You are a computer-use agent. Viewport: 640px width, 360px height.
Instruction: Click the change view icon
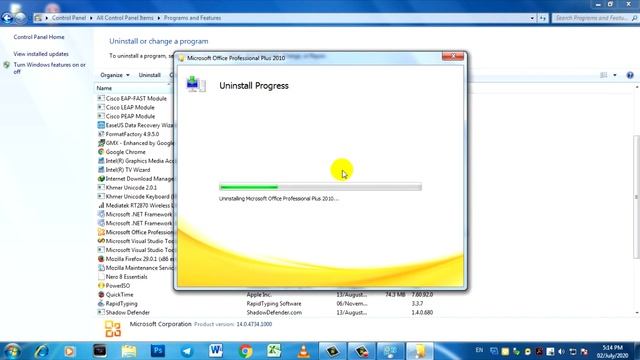click(x=604, y=75)
